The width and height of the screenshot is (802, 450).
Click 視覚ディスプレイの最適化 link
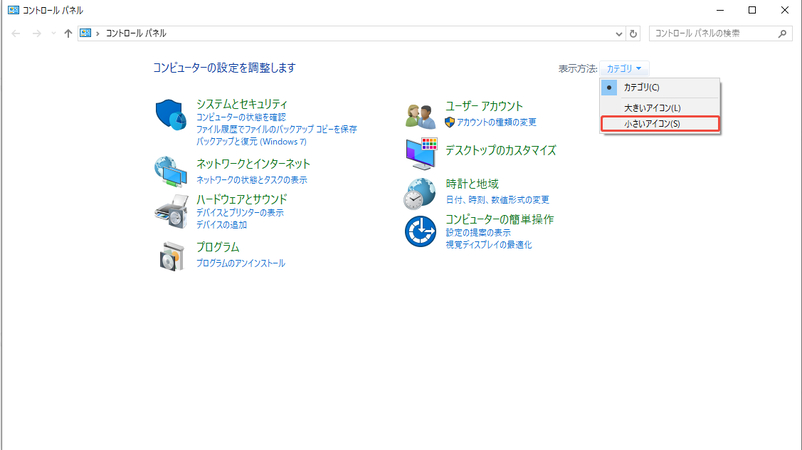[488, 245]
